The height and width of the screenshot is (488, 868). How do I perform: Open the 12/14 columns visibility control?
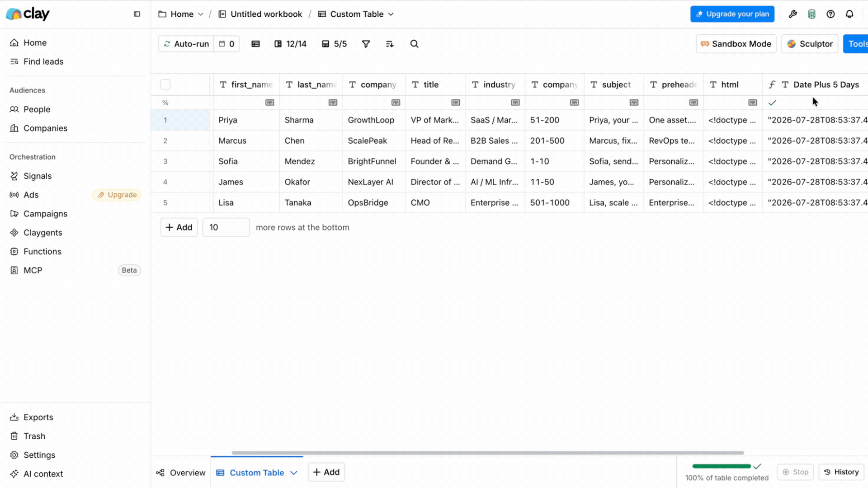point(290,44)
